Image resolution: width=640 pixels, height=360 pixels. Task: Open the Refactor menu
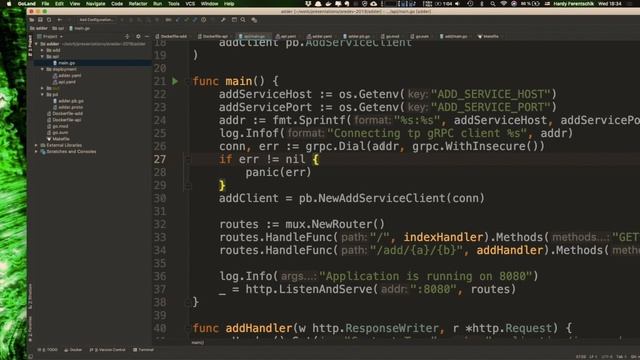pos(138,4)
